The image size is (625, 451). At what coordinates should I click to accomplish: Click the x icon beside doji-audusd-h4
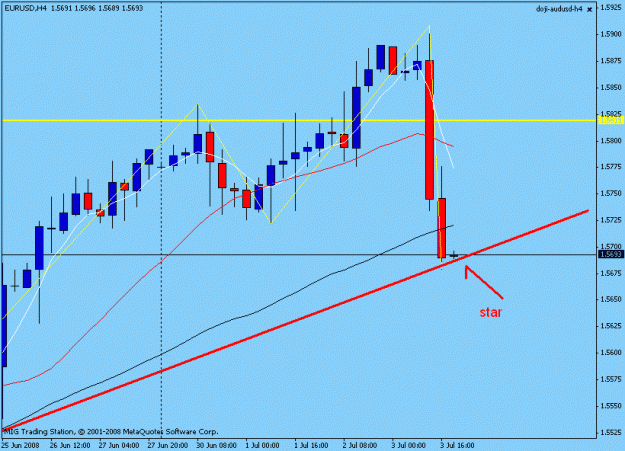(x=590, y=9)
